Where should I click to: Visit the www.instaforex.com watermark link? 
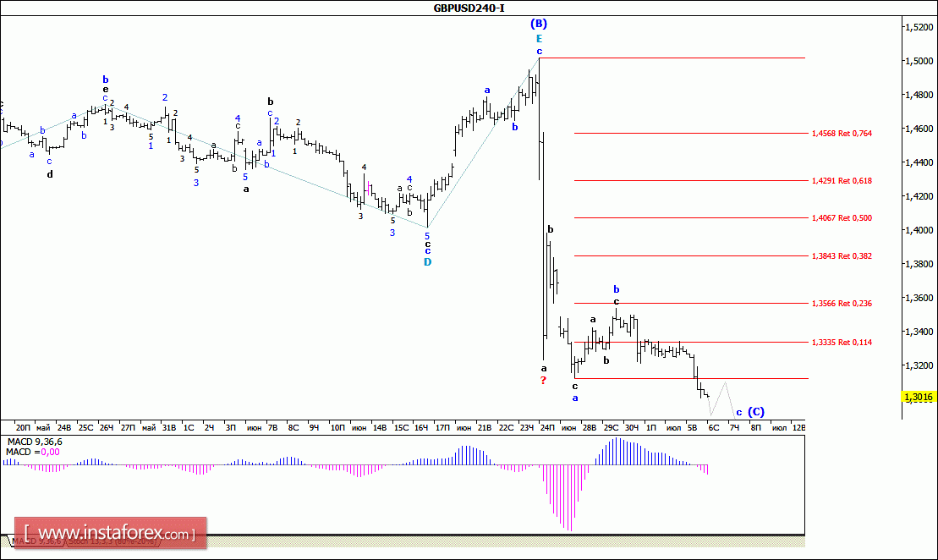click(x=111, y=533)
